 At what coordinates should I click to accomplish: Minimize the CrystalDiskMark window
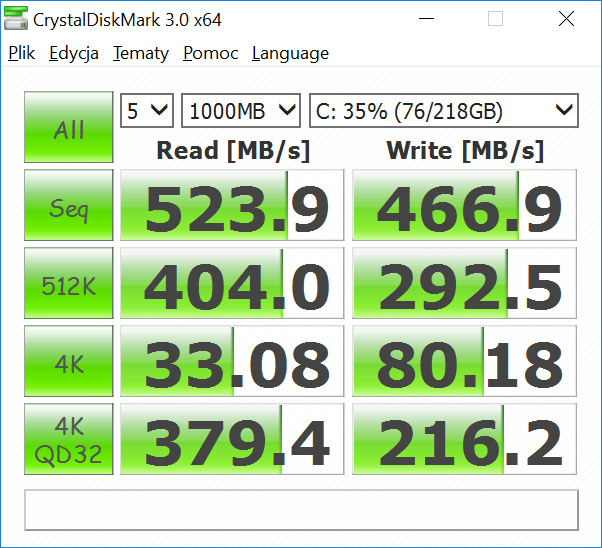(426, 18)
